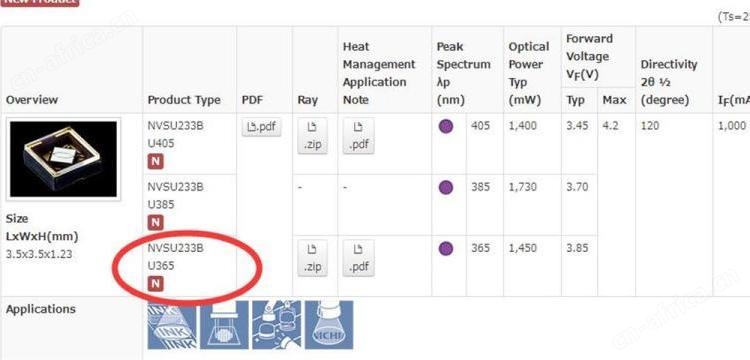This screenshot has height=360, width=750.
Task: Download the Ray .zip file for U365
Action: coord(312,258)
